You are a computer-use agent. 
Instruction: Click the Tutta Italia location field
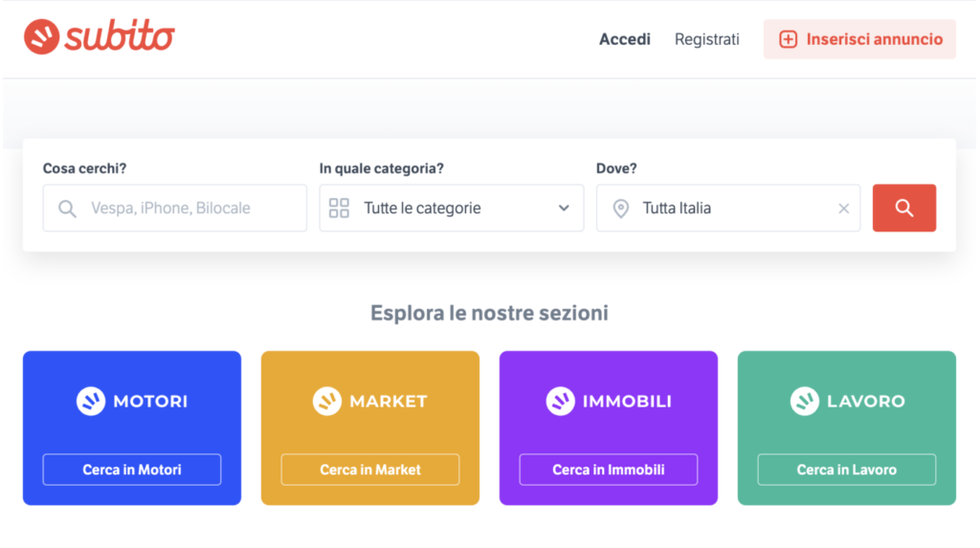point(728,208)
